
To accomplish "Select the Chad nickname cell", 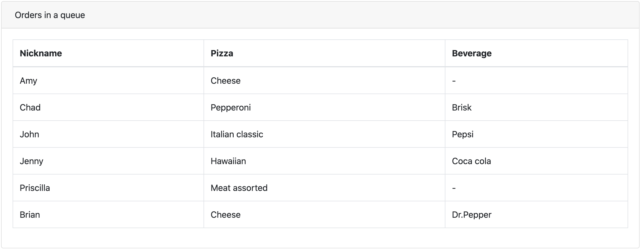I will (x=30, y=107).
